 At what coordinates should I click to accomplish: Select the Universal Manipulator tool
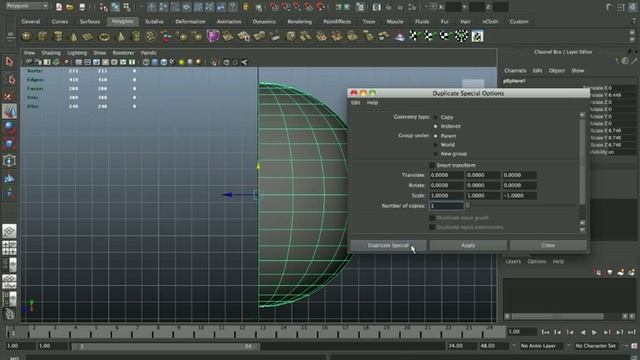[x=9, y=160]
